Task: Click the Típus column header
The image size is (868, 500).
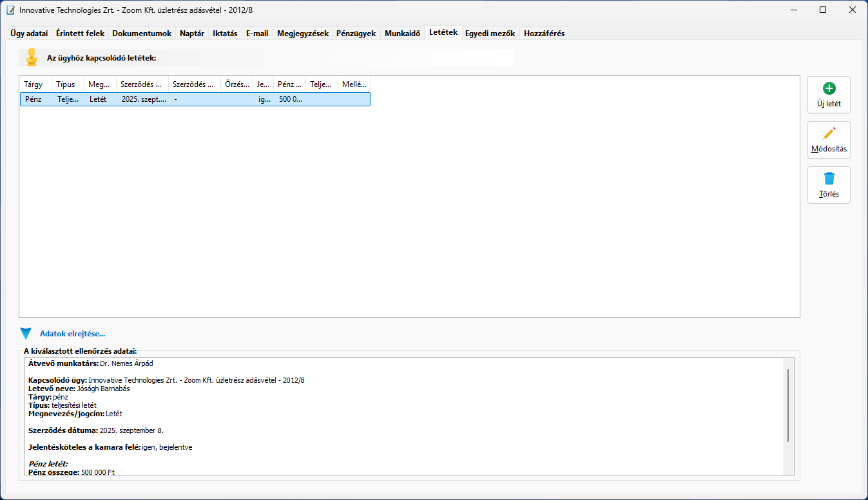Action: click(66, 84)
